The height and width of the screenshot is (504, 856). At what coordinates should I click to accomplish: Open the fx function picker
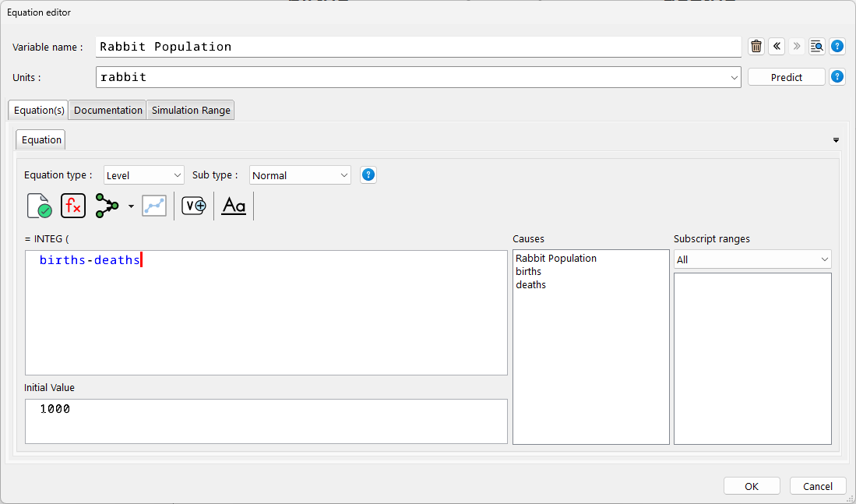[73, 206]
